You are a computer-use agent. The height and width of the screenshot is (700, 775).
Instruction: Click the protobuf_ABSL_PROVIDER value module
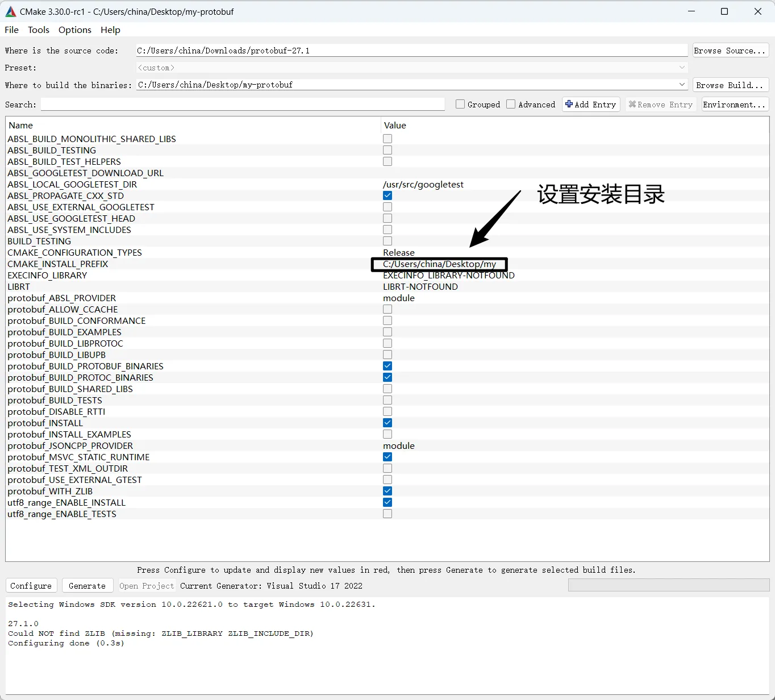click(399, 298)
